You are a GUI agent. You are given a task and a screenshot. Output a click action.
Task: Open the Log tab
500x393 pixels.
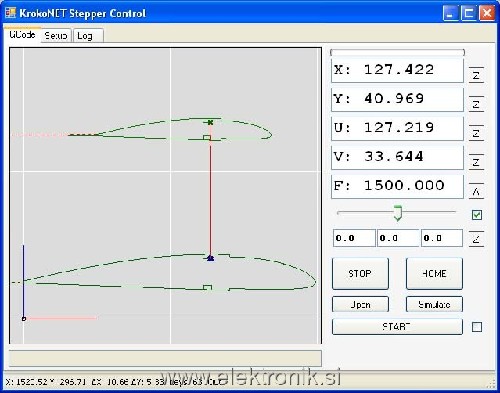[x=88, y=35]
